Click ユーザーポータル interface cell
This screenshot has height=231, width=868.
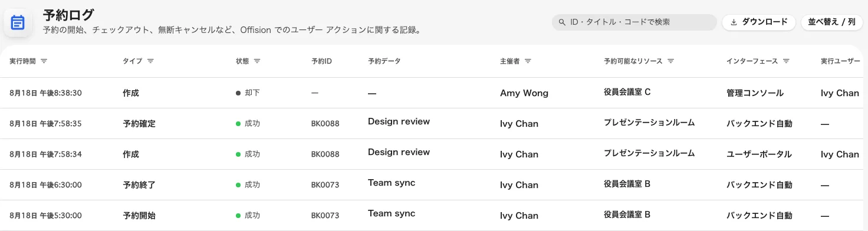coord(759,154)
